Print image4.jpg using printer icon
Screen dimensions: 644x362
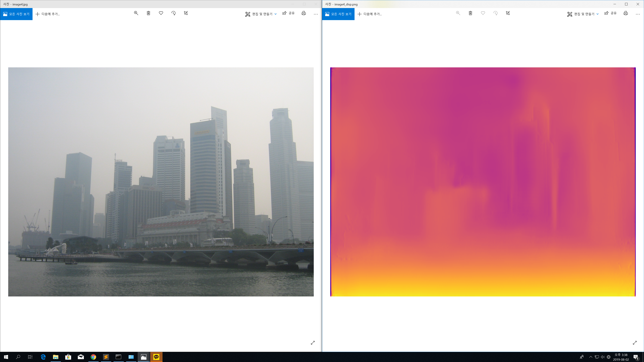coord(304,13)
